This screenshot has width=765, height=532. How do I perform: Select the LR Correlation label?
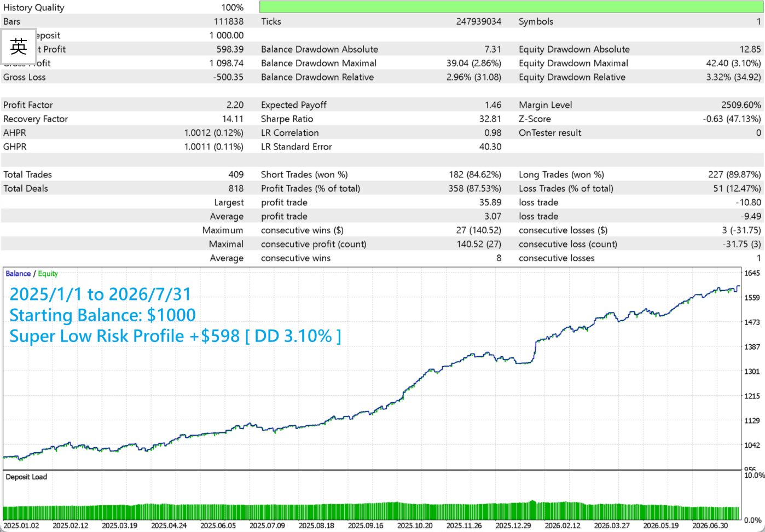(x=290, y=133)
